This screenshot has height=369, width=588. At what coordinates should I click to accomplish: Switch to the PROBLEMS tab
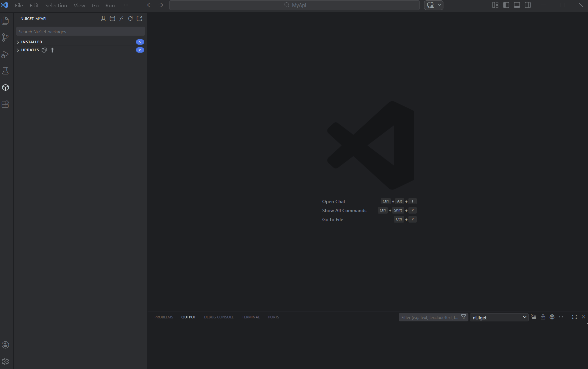pos(164,317)
